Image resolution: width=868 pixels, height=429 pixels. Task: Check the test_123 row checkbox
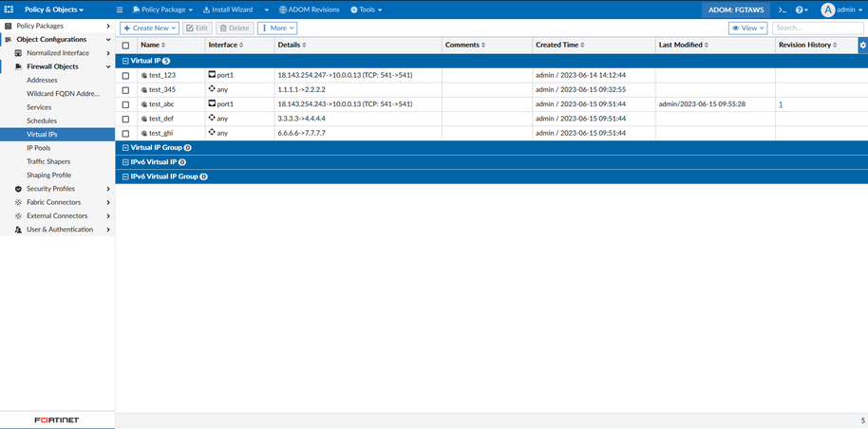(125, 75)
